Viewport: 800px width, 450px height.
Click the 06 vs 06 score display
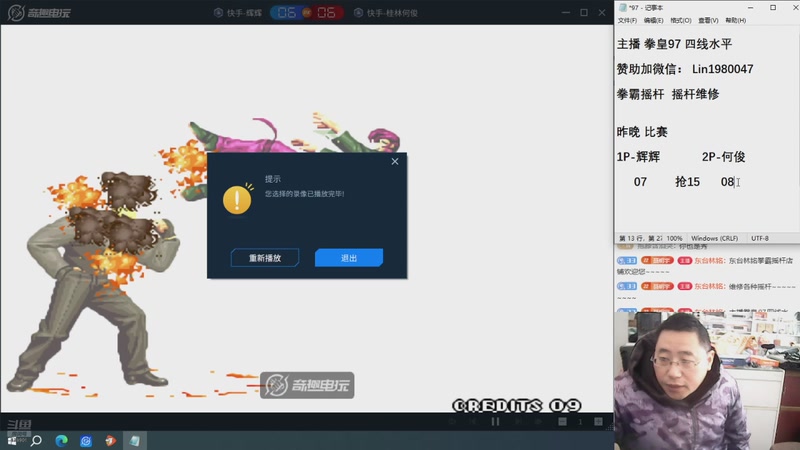307,12
